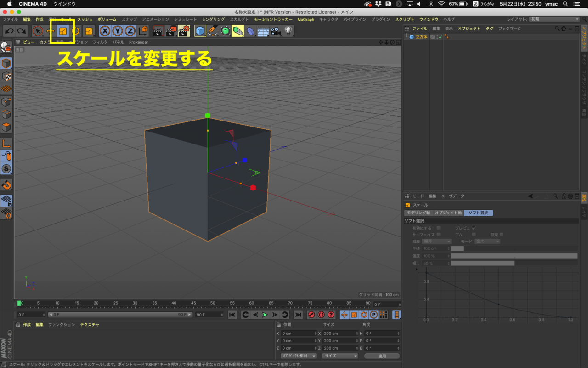588x368 pixels.
Task: Click the 適用 apply button
Action: (x=382, y=356)
